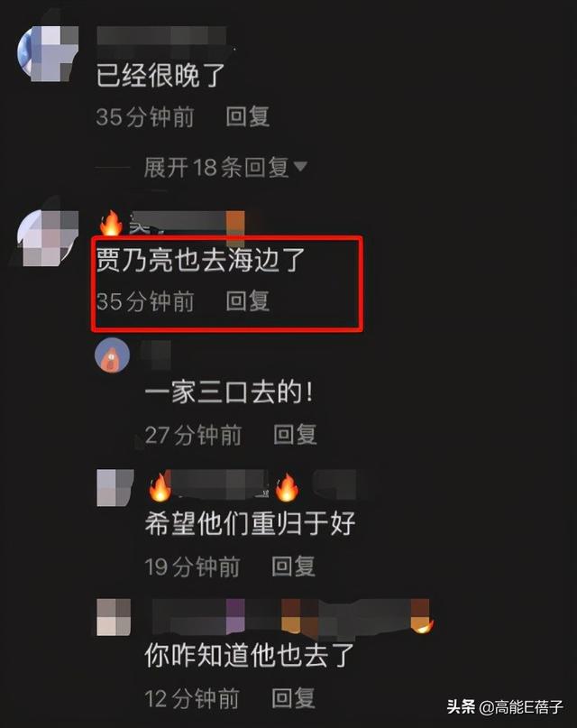Click emoji icon ending last commenter's username

pos(422,623)
